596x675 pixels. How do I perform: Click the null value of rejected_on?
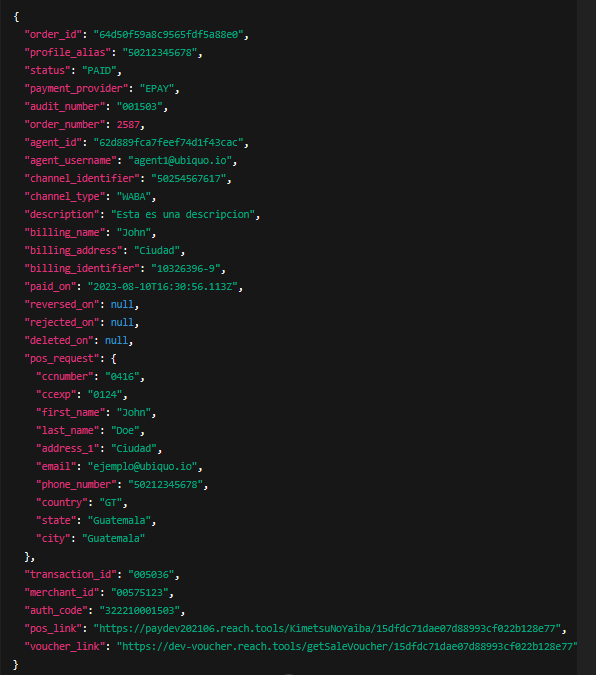point(122,323)
